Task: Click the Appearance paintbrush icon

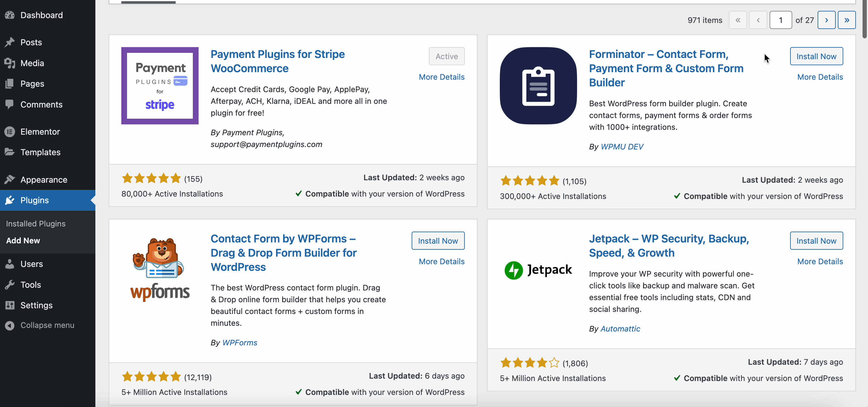Action: [10, 179]
